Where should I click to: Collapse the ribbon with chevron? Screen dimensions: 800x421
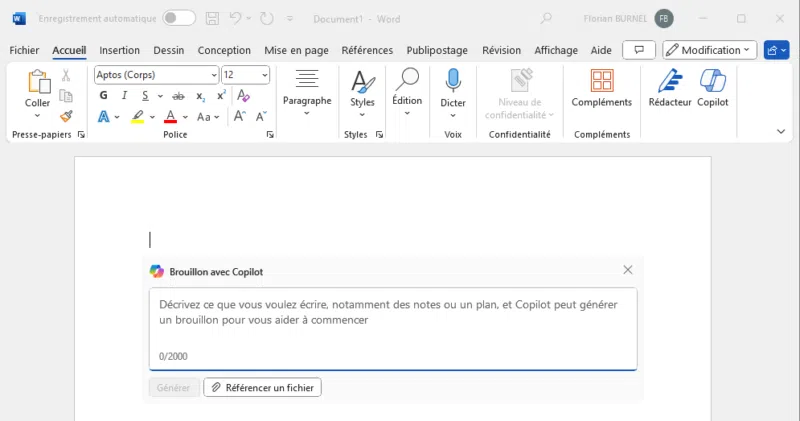(x=781, y=132)
